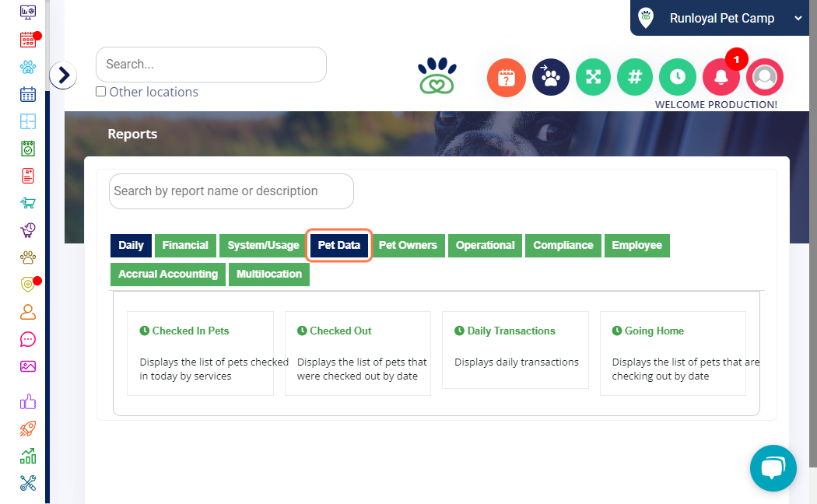Open the orange user profile sidebar icon
The height and width of the screenshot is (504, 817).
point(27,312)
